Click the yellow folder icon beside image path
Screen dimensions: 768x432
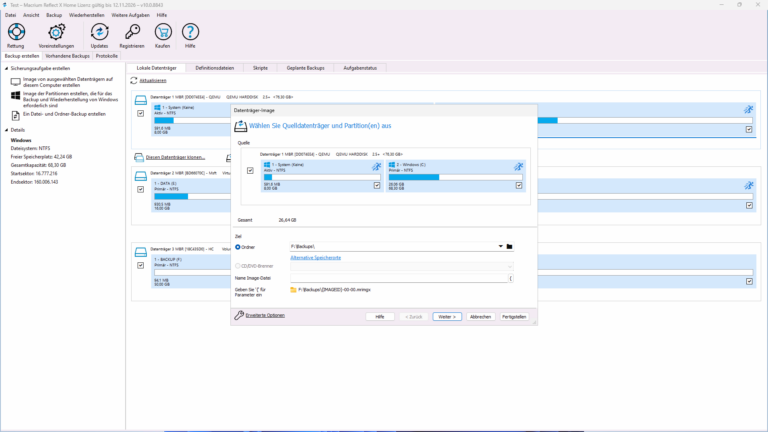click(293, 290)
